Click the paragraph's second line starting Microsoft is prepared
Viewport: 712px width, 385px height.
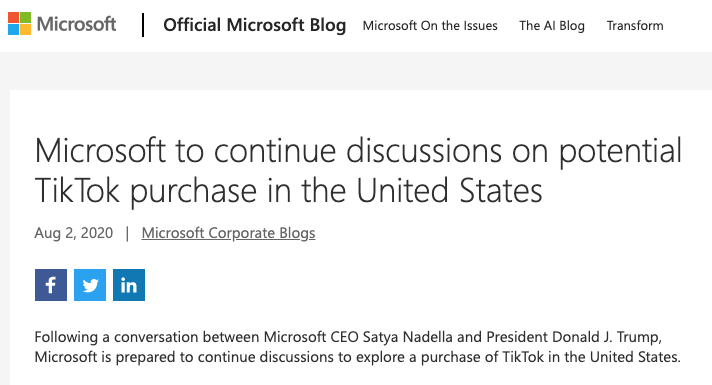tap(358, 357)
